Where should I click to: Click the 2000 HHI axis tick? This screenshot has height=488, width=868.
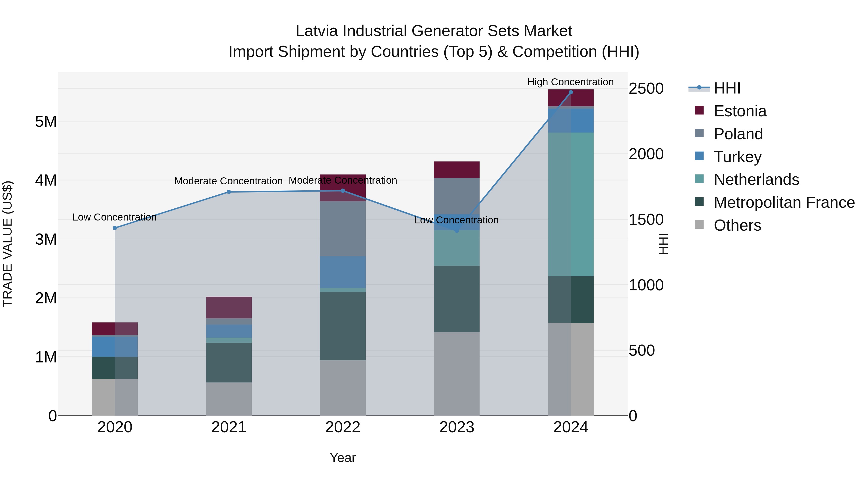click(x=646, y=154)
